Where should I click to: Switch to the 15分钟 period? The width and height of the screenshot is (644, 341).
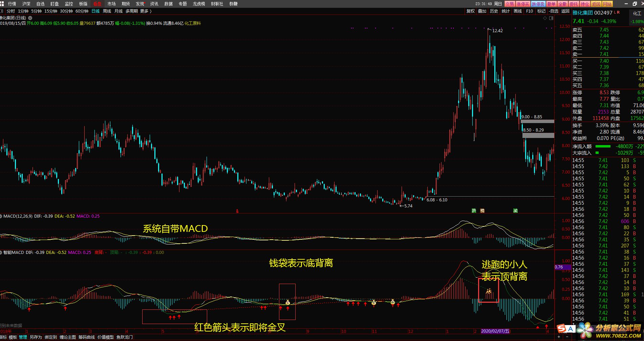51,11
